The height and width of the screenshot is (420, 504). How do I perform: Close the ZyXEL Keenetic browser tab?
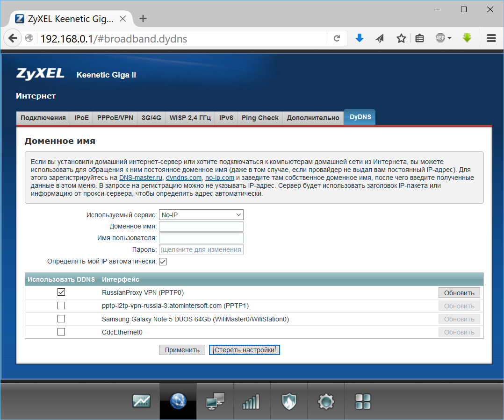pos(122,19)
